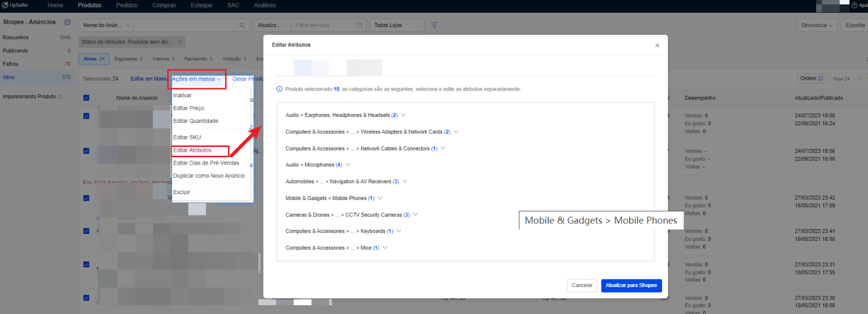The width and height of the screenshot is (868, 314).
Task: Open the SAC top menu
Action: coord(233,5)
